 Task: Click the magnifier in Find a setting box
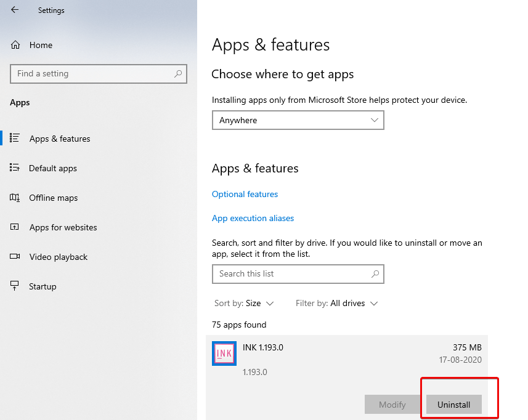[x=178, y=74]
